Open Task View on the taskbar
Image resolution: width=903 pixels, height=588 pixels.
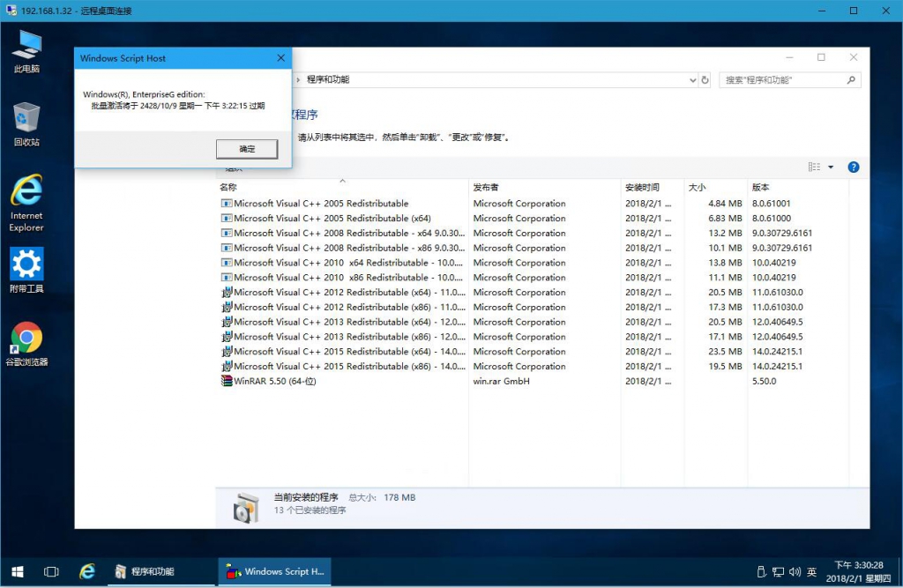(51, 571)
